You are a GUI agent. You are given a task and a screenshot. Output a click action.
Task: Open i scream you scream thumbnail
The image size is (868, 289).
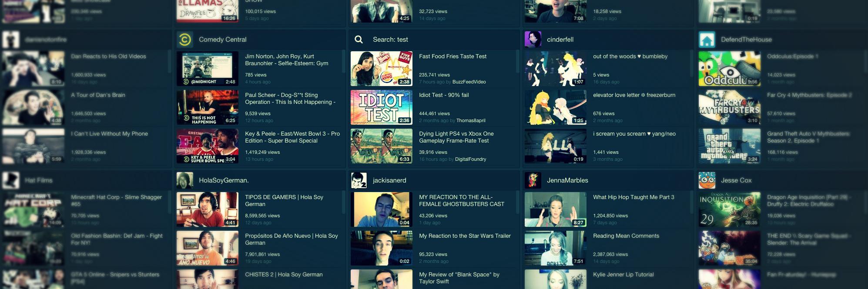pos(556,146)
